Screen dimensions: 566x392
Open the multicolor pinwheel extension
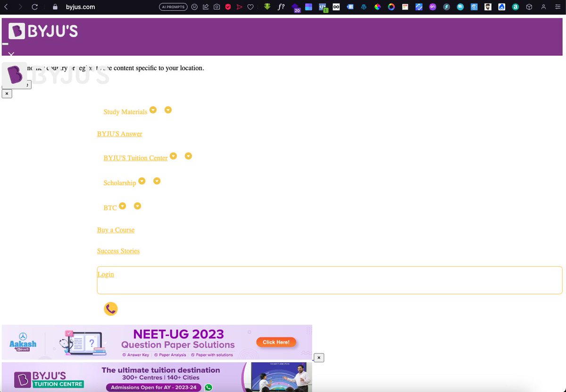(377, 7)
